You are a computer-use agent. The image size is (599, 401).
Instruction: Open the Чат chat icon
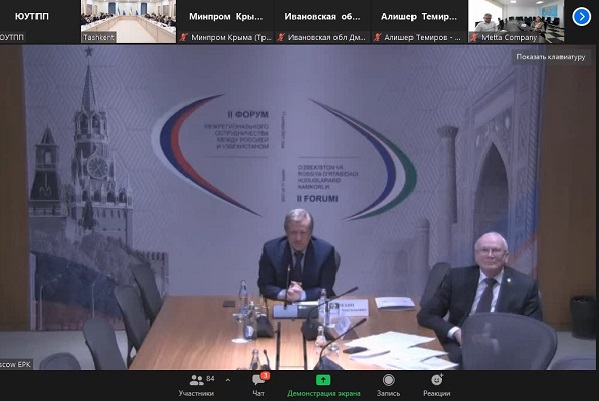(259, 386)
